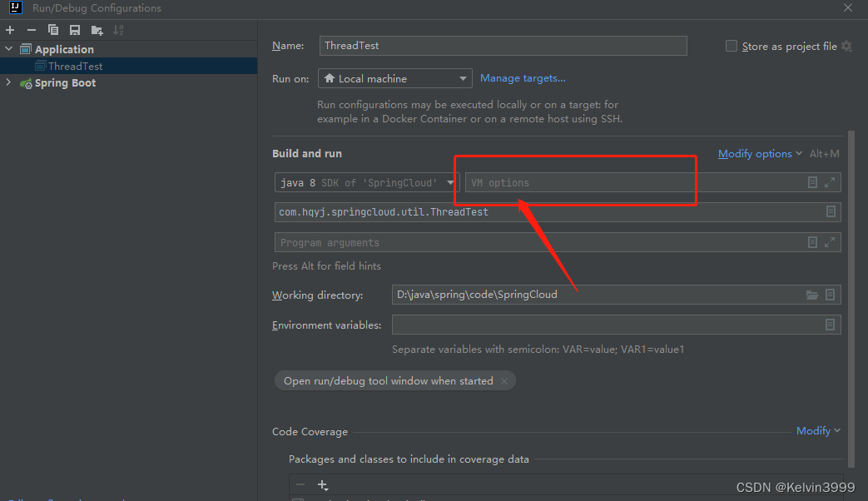The width and height of the screenshot is (868, 501).
Task: Click the dialog's vertical scrollbar
Action: click(851, 299)
